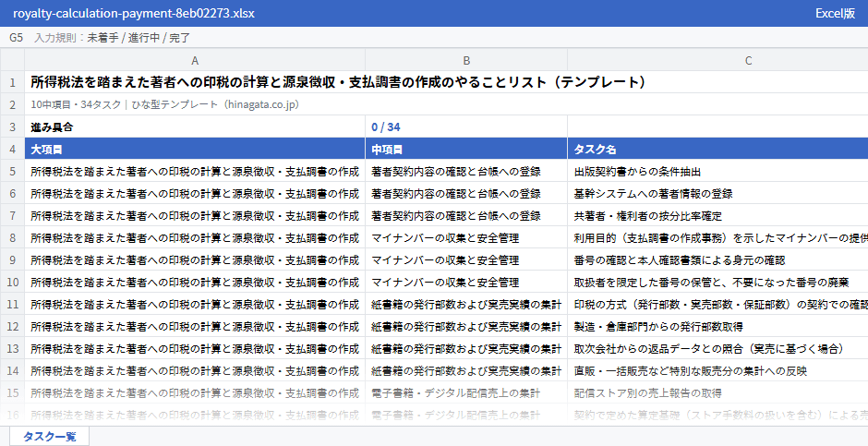
Task: Select the cell 番号の確認と本人確認書類による身元の確認
Action: click(x=717, y=259)
